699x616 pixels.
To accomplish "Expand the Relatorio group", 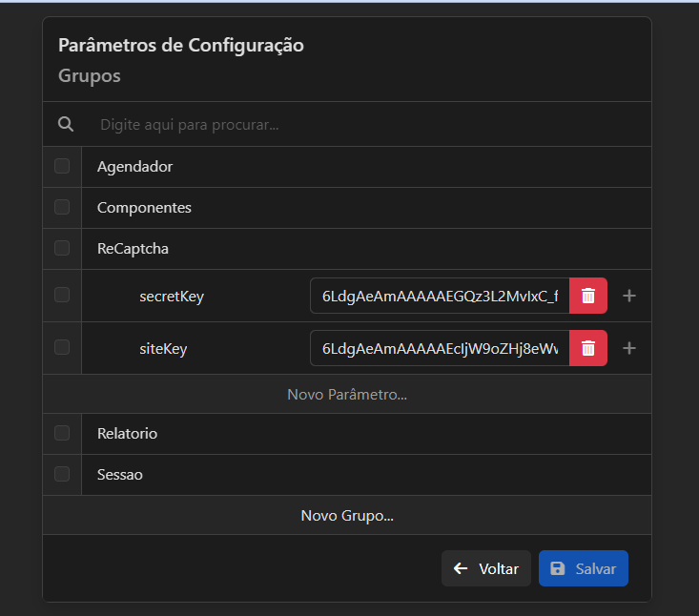I will point(366,434).
